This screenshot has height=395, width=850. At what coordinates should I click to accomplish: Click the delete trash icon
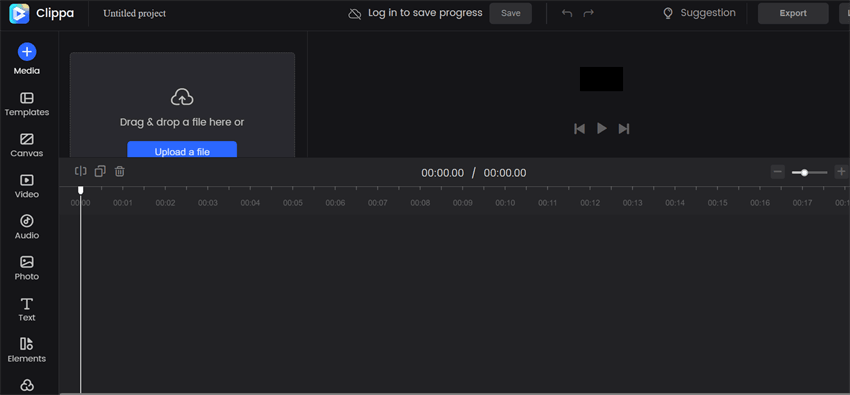point(120,171)
